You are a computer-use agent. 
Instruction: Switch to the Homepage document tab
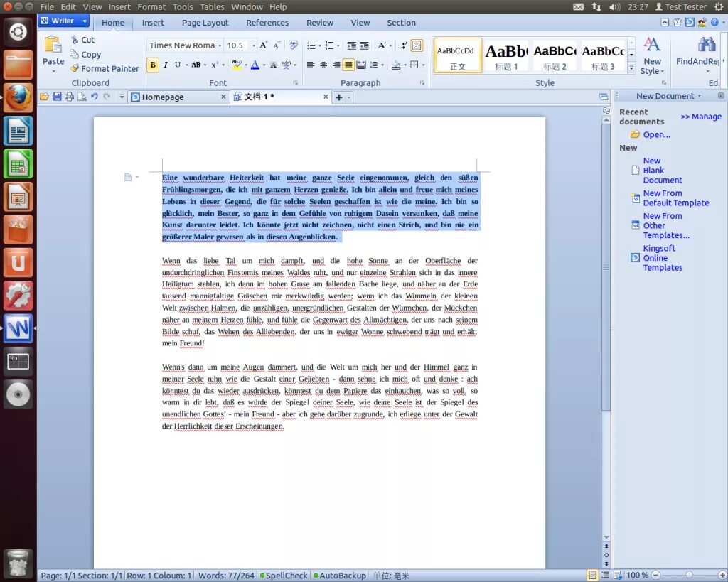tap(178, 97)
